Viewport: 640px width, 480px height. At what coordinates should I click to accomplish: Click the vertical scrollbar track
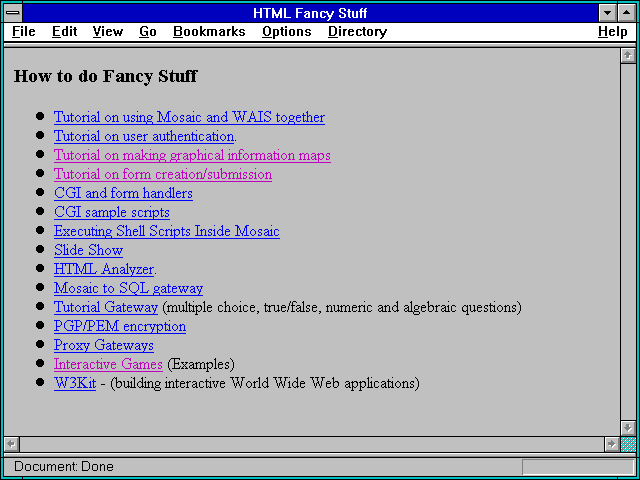tap(628, 242)
